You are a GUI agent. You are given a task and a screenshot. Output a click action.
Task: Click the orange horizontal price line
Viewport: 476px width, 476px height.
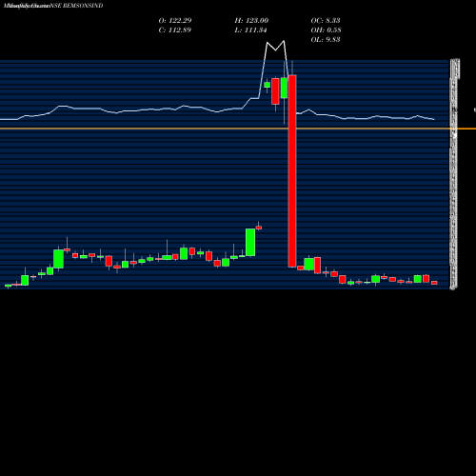(238, 129)
